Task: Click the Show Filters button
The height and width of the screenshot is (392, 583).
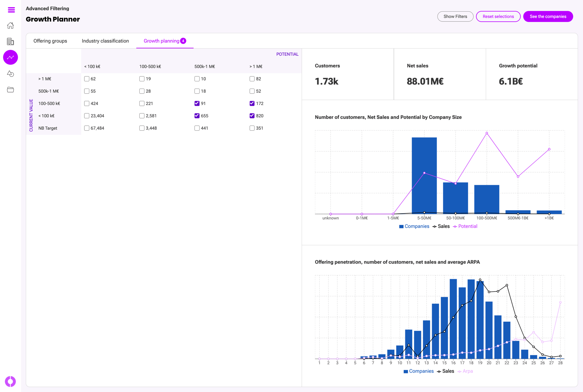Action: [x=455, y=16]
